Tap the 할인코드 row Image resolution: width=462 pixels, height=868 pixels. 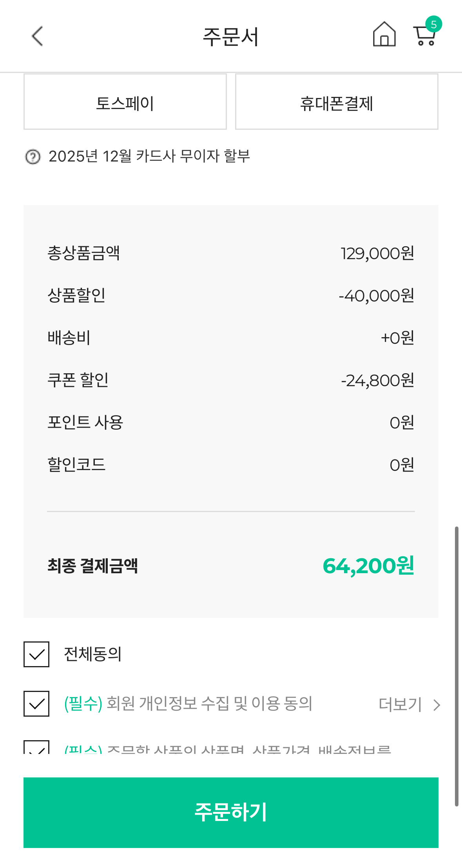pos(230,465)
